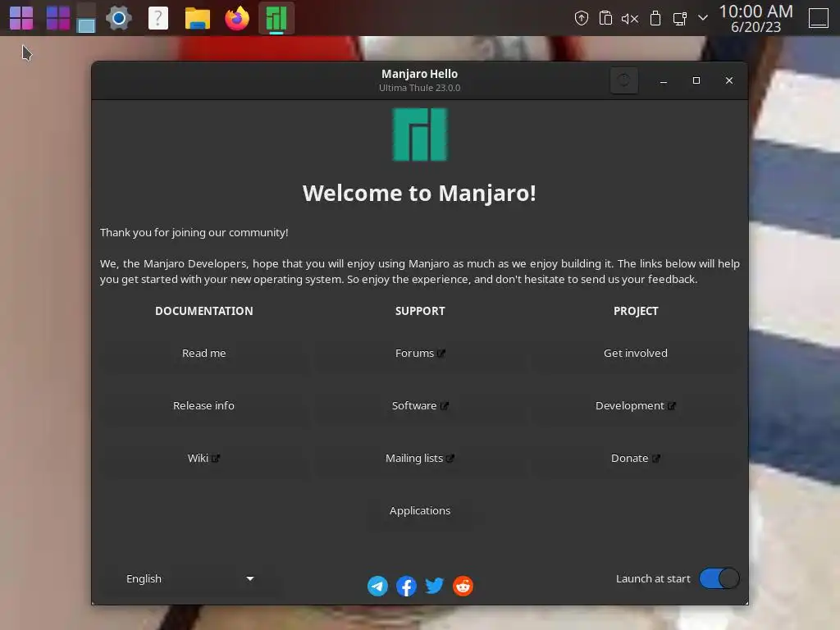Viewport: 840px width, 630px height.
Task: Click the 'Welcome to Manjaro!' heading
Action: click(419, 194)
